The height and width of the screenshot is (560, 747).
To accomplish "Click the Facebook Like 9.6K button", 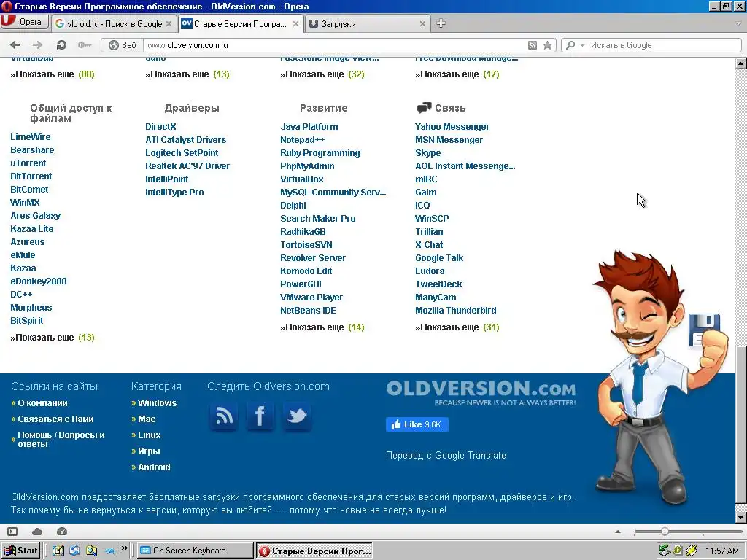I will 417,424.
